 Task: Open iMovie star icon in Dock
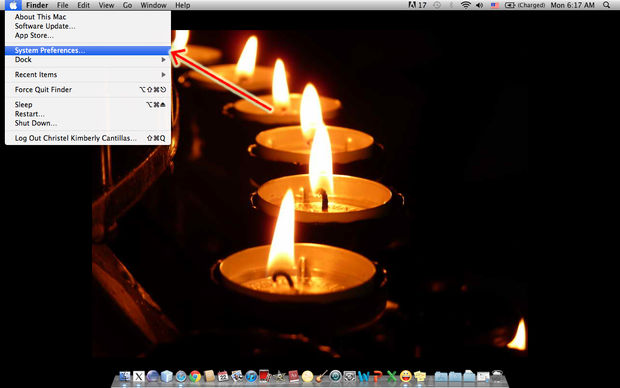coord(279,376)
